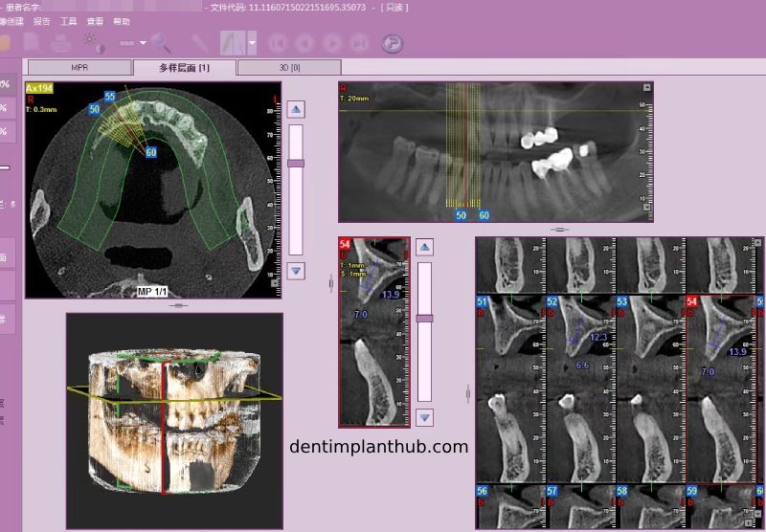Open cross-section slice 53 thumbnail
Image resolution: width=766 pixels, height=532 pixels.
[651, 388]
